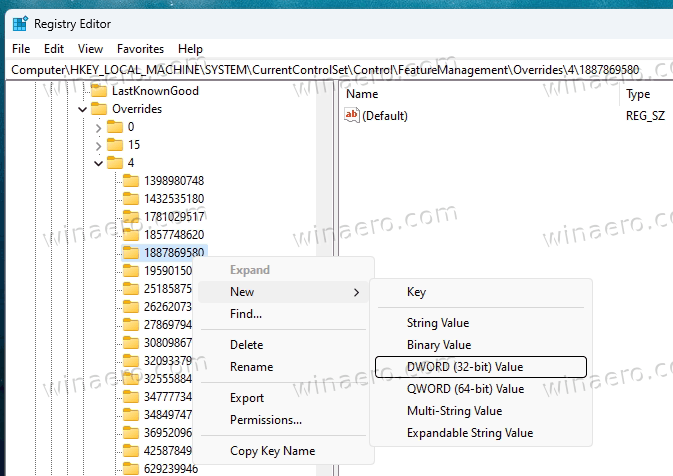The image size is (673, 476).
Task: Click folder icon of key 34849747
Action: pyautogui.click(x=131, y=415)
